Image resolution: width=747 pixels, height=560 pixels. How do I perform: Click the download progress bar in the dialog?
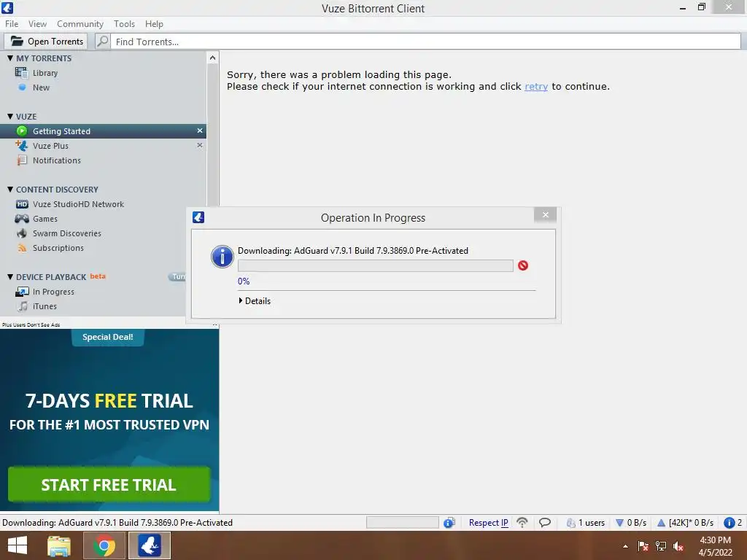point(376,265)
